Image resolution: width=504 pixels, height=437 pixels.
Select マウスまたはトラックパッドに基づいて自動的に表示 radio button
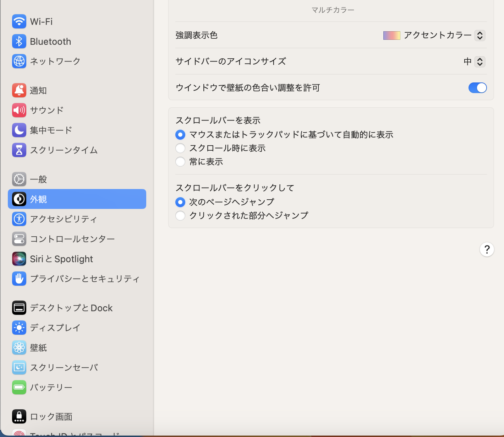pos(180,135)
